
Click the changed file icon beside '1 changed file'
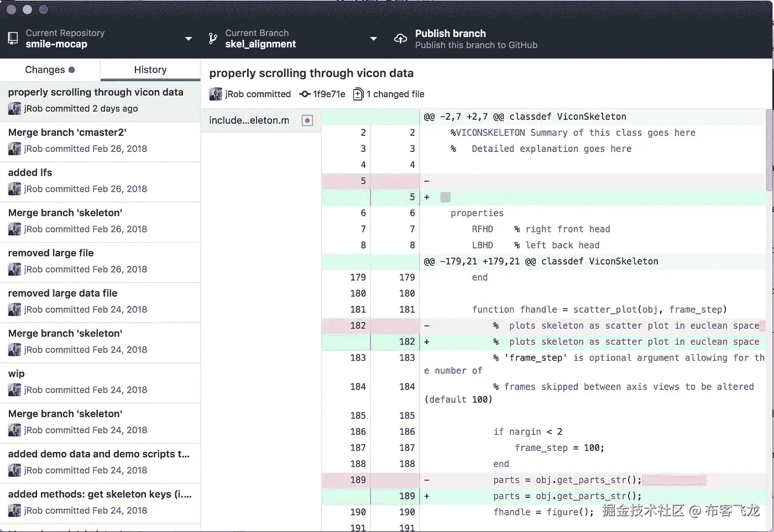tap(358, 94)
